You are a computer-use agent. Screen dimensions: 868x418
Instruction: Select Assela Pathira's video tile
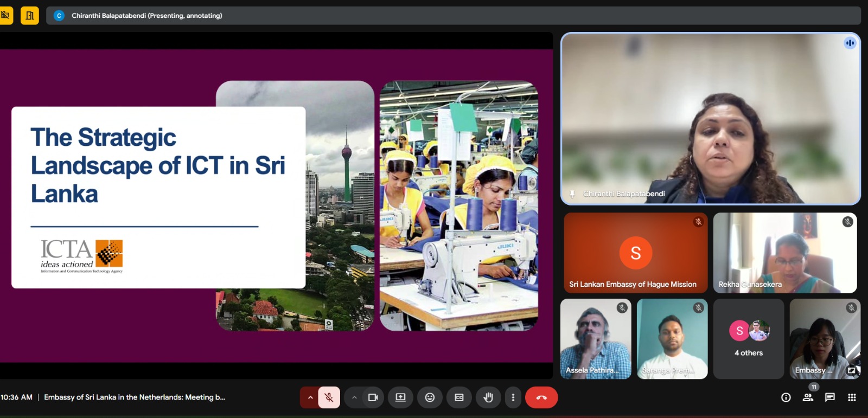point(596,339)
